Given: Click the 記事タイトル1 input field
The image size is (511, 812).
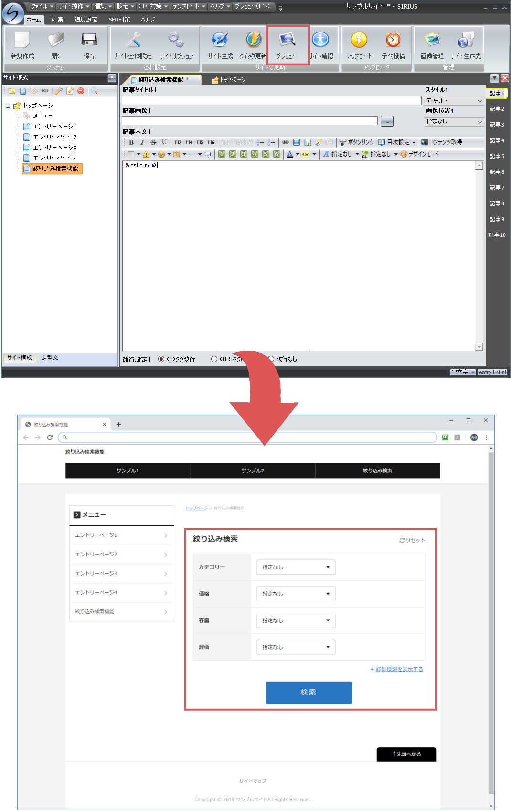Looking at the screenshot, I should pyautogui.click(x=271, y=101).
